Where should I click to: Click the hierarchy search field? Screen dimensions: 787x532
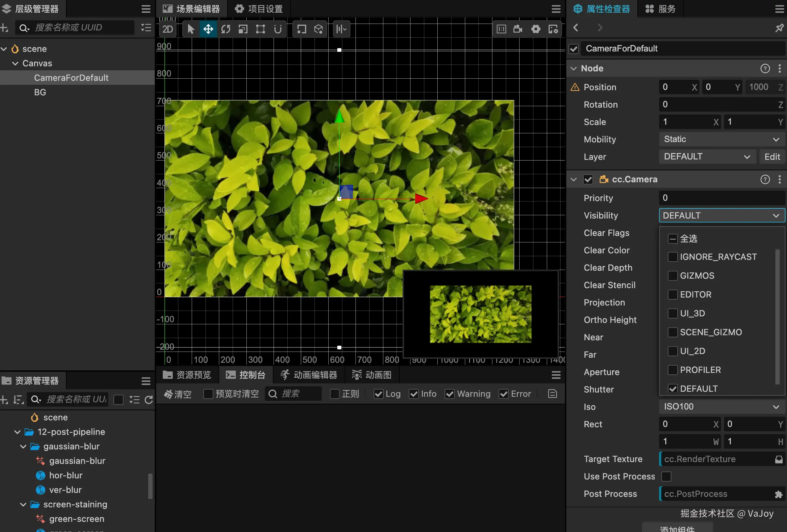75,28
